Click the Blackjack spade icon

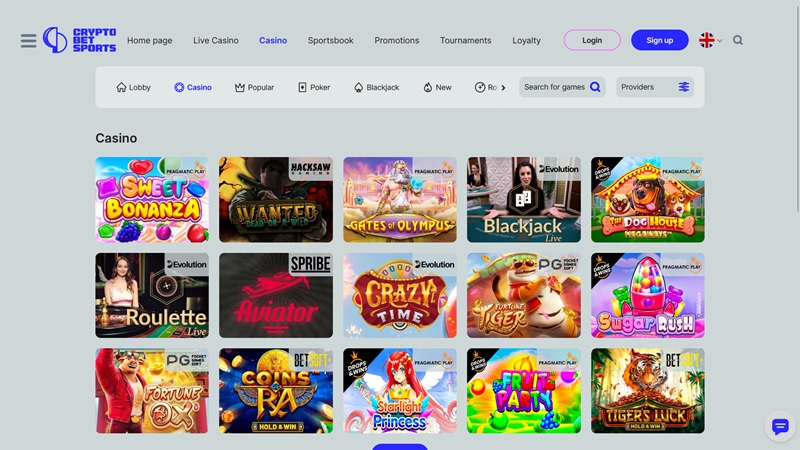[x=359, y=87]
